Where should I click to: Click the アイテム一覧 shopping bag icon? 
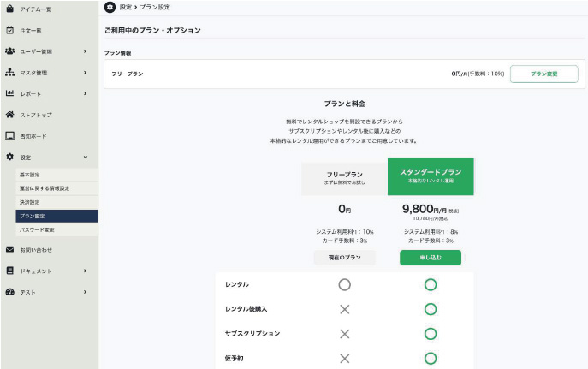(9, 9)
